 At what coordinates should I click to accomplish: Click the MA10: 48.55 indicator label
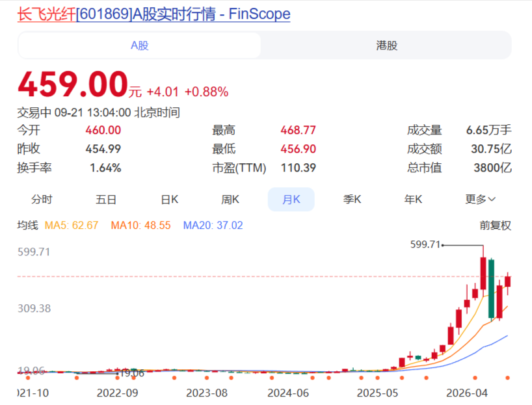(x=140, y=226)
